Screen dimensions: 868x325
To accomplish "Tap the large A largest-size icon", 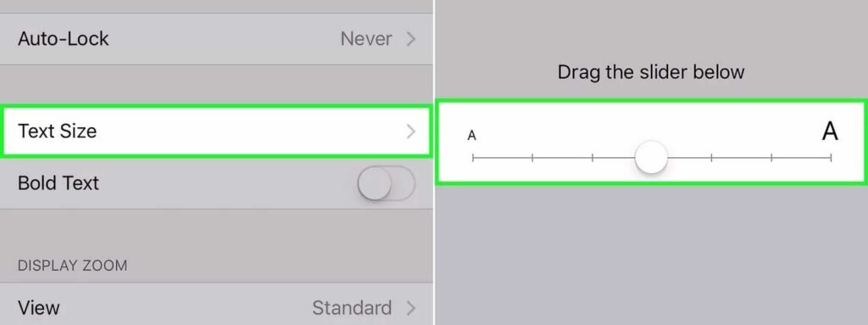I will click(x=829, y=132).
